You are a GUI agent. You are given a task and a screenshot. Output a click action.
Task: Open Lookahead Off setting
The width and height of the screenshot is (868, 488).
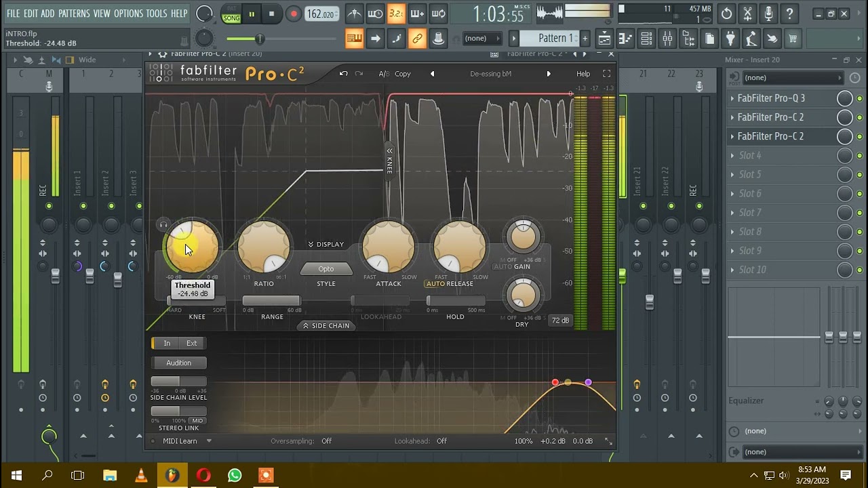coord(441,441)
